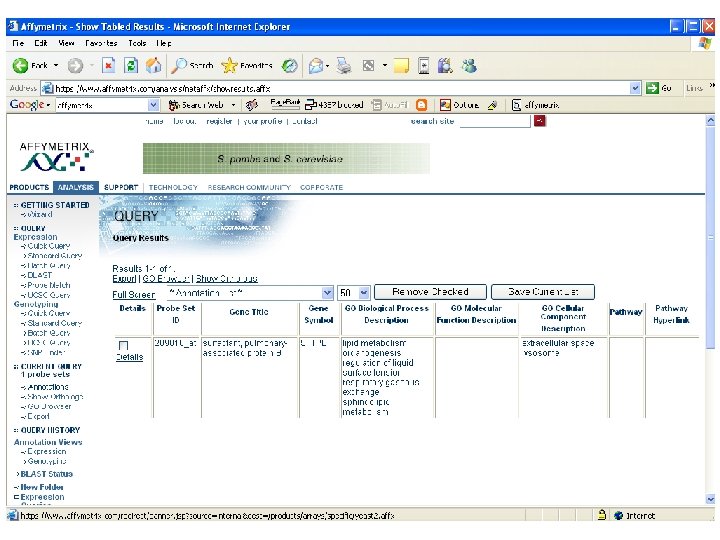Image resolution: width=720 pixels, height=540 pixels.
Task: Open the Favorites star panel
Action: click(x=230, y=66)
